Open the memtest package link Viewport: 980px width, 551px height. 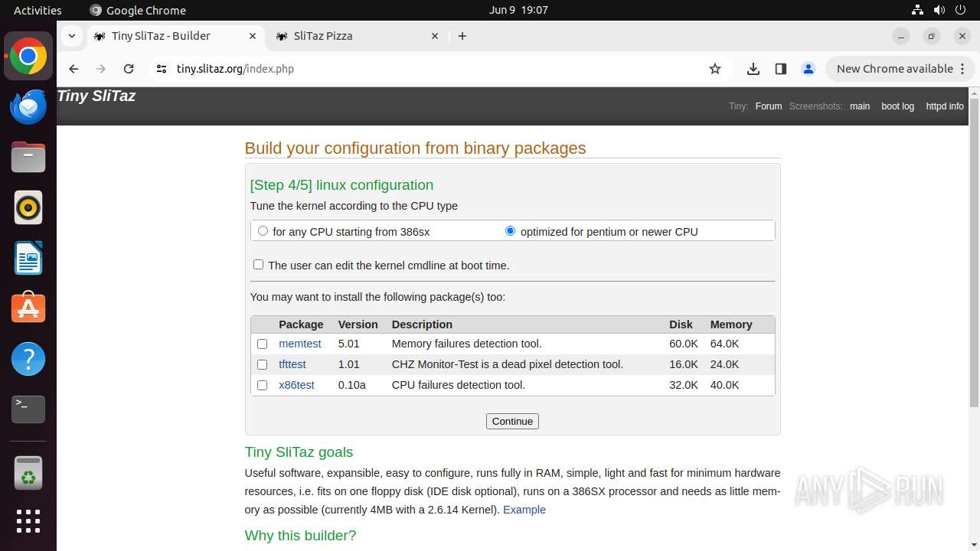click(300, 344)
